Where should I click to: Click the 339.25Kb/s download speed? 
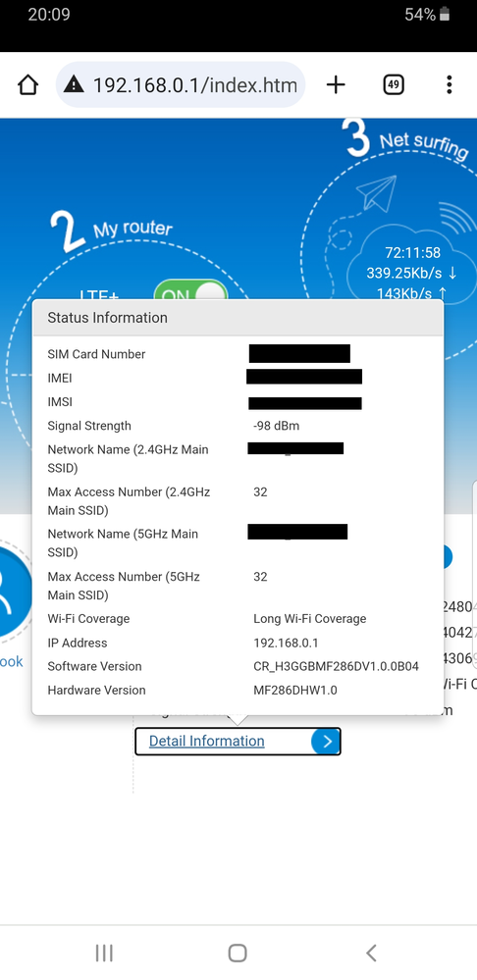pyautogui.click(x=412, y=273)
